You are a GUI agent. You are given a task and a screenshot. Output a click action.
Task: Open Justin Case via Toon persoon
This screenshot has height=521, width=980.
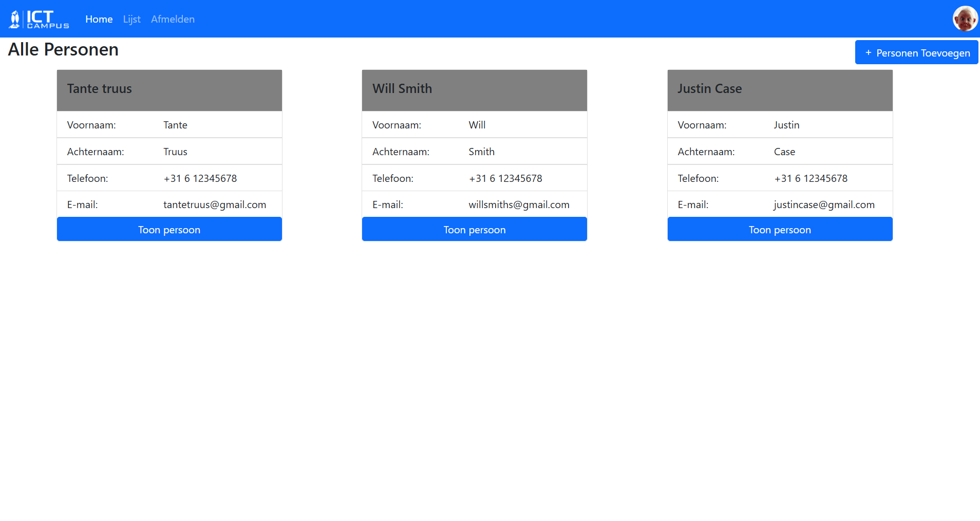click(x=780, y=229)
